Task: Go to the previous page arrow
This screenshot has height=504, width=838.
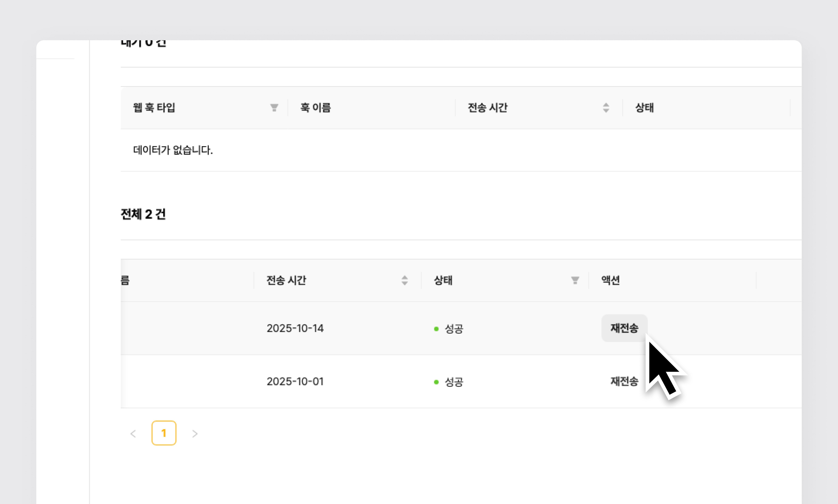Action: (x=133, y=433)
